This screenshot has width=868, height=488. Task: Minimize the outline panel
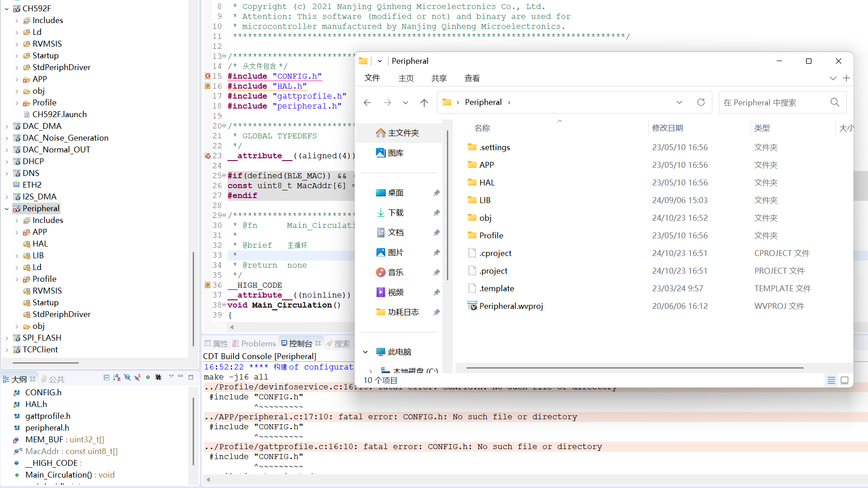180,376
